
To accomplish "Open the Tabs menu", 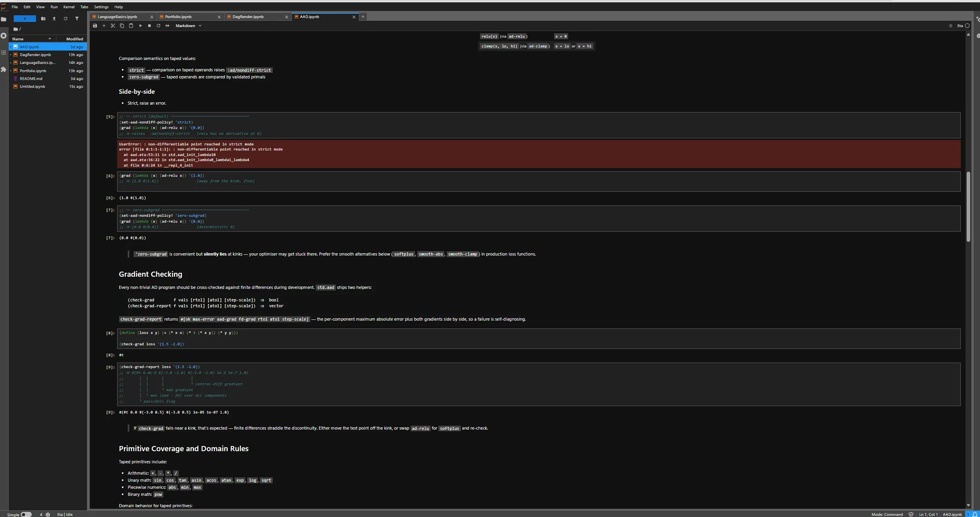I will pos(84,7).
